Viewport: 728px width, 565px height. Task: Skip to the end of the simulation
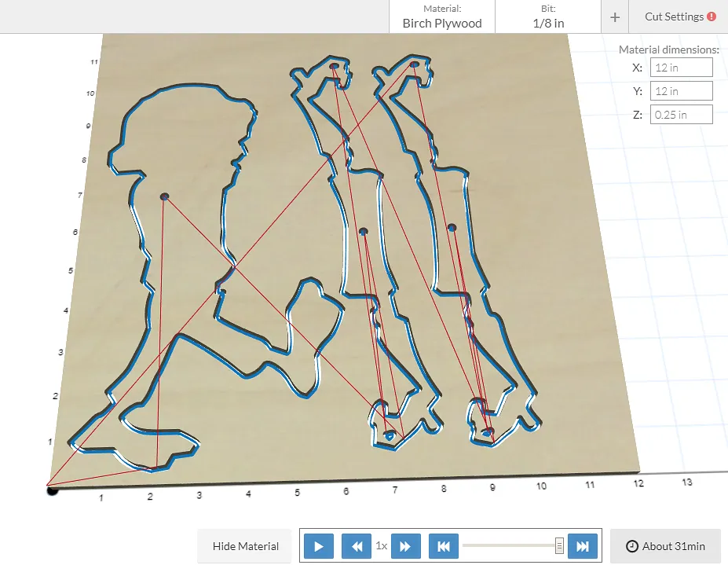(583, 546)
